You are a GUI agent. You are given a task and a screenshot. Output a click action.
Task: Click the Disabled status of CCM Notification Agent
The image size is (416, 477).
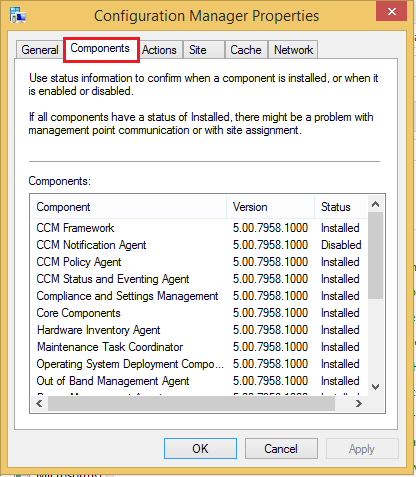point(341,245)
